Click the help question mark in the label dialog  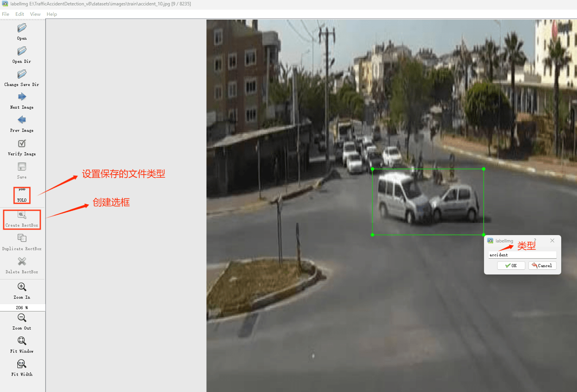tap(535, 240)
